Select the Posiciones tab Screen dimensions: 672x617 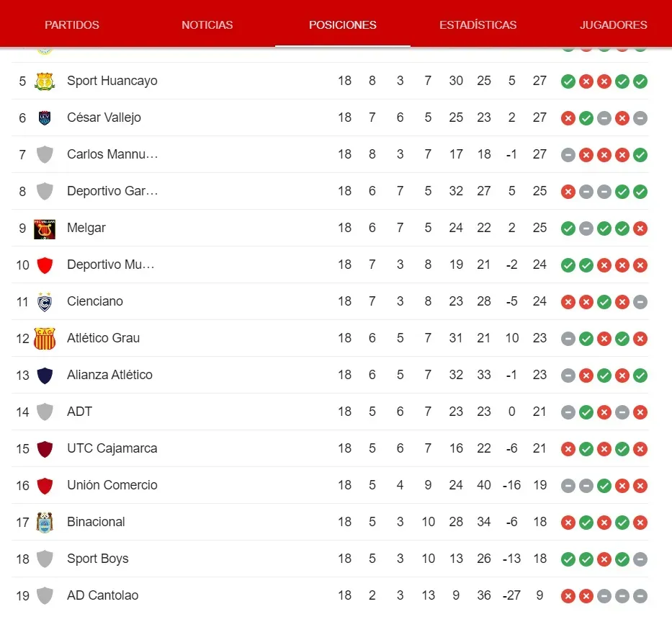[x=343, y=25]
